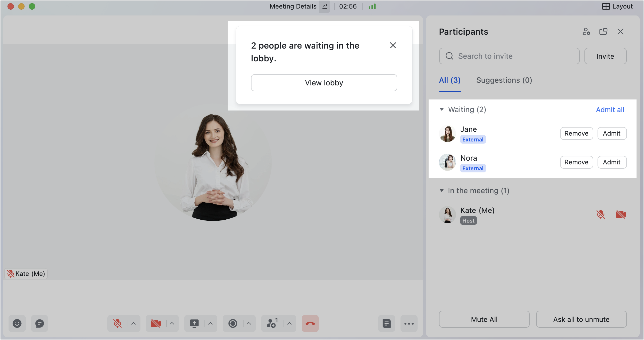End the call with the red hang-up icon
This screenshot has width=644, height=340.
(x=309, y=323)
